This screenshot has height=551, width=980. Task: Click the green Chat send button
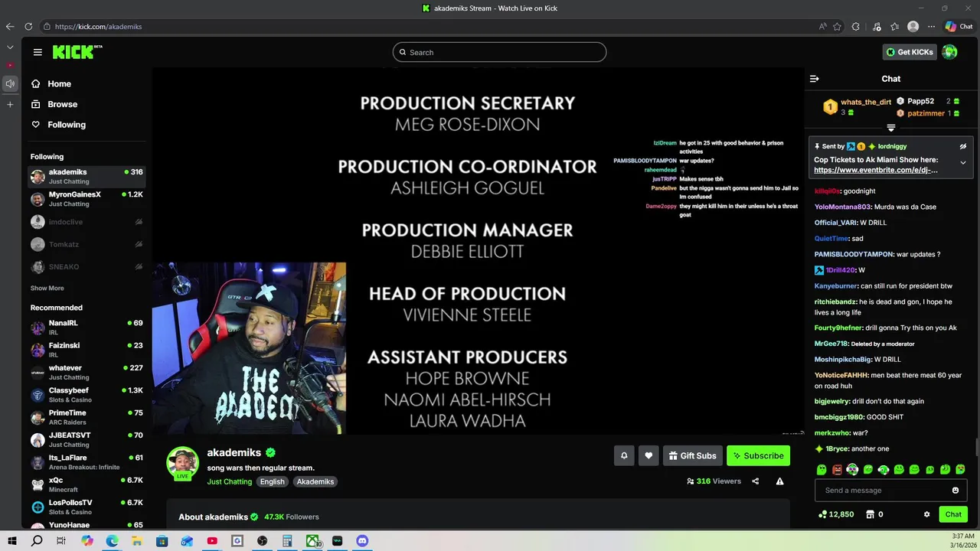[953, 514]
